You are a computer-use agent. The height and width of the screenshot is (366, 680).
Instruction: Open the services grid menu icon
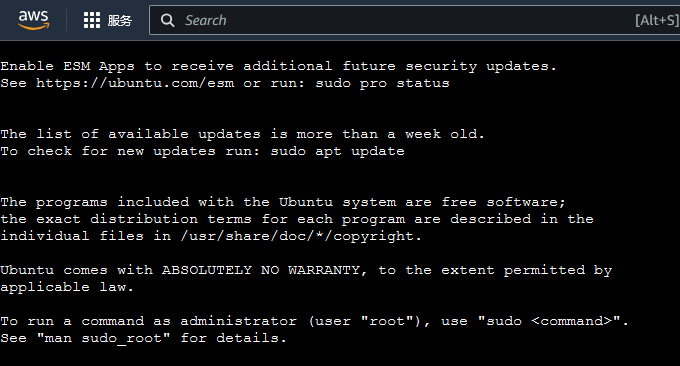92,20
